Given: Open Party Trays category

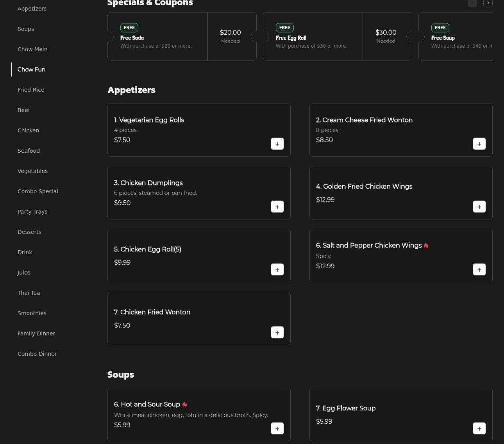Looking at the screenshot, I should click(x=32, y=212).
